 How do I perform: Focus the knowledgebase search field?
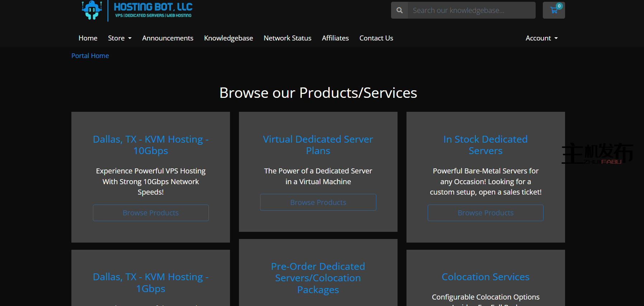[471, 10]
